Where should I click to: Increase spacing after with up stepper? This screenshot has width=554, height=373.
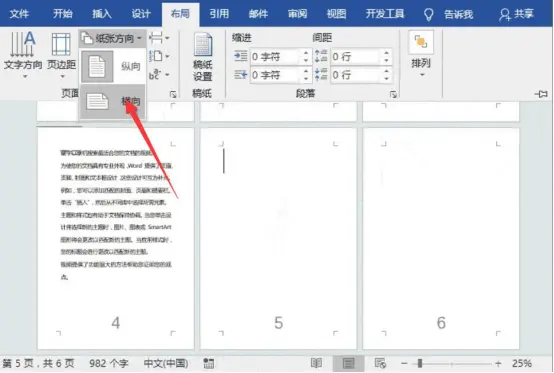pyautogui.click(x=386, y=71)
